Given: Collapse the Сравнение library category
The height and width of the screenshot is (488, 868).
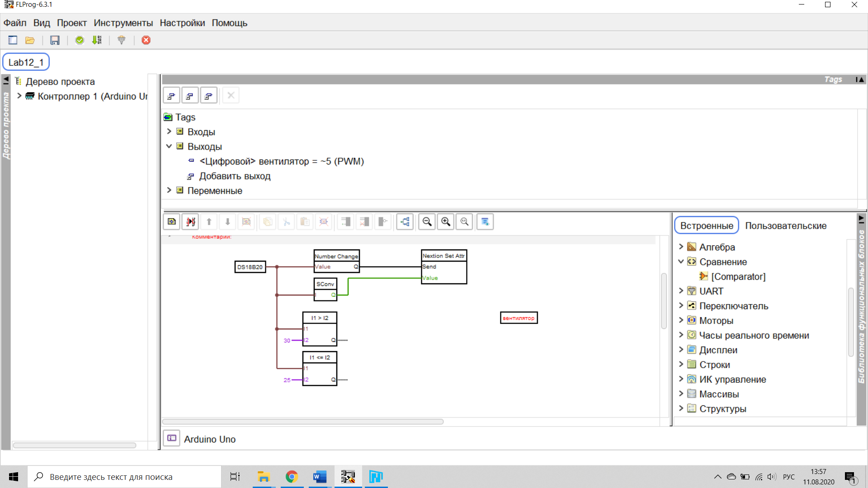Looking at the screenshot, I should [x=681, y=262].
